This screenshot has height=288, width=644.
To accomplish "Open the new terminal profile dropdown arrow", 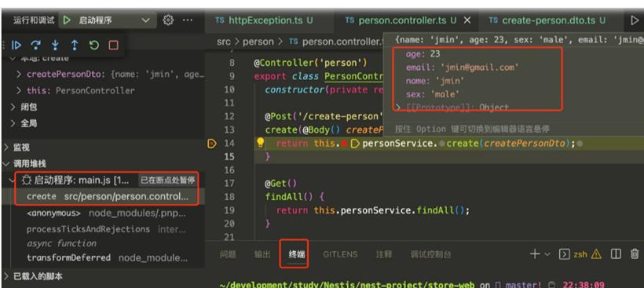I will (547, 254).
